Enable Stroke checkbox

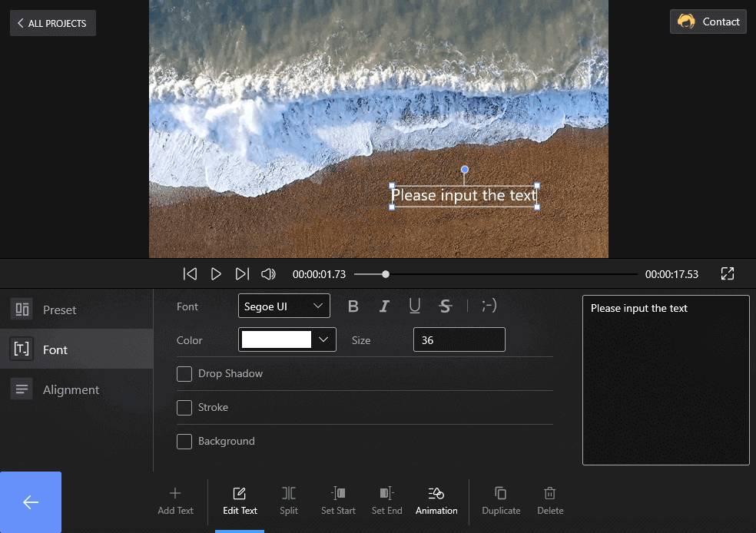coord(184,407)
